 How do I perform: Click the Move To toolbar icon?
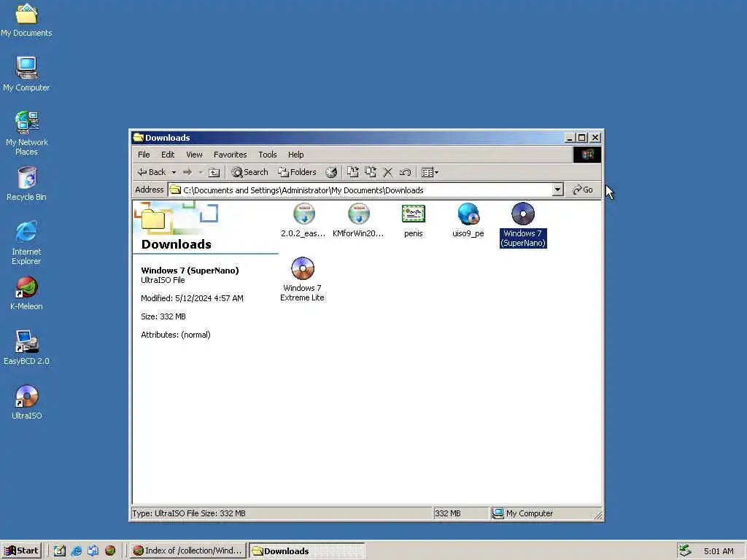point(352,172)
